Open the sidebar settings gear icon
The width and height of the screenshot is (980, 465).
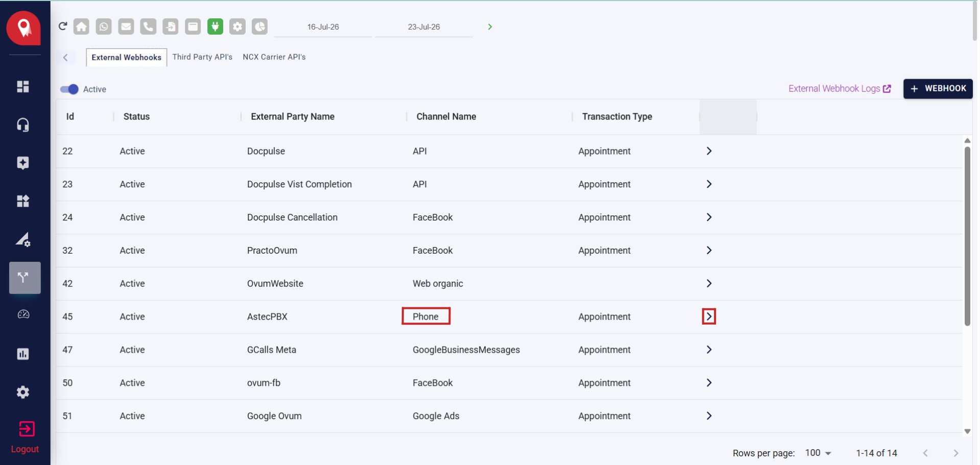pyautogui.click(x=23, y=392)
